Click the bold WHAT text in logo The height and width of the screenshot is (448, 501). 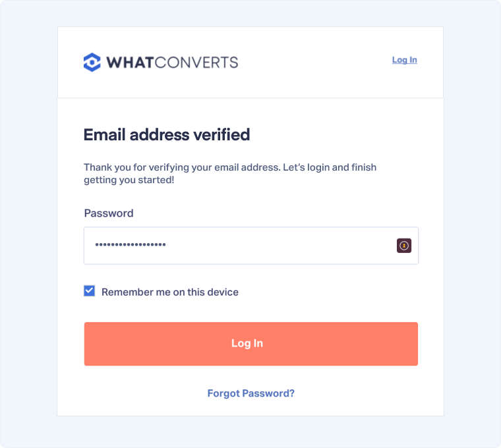[130, 63]
